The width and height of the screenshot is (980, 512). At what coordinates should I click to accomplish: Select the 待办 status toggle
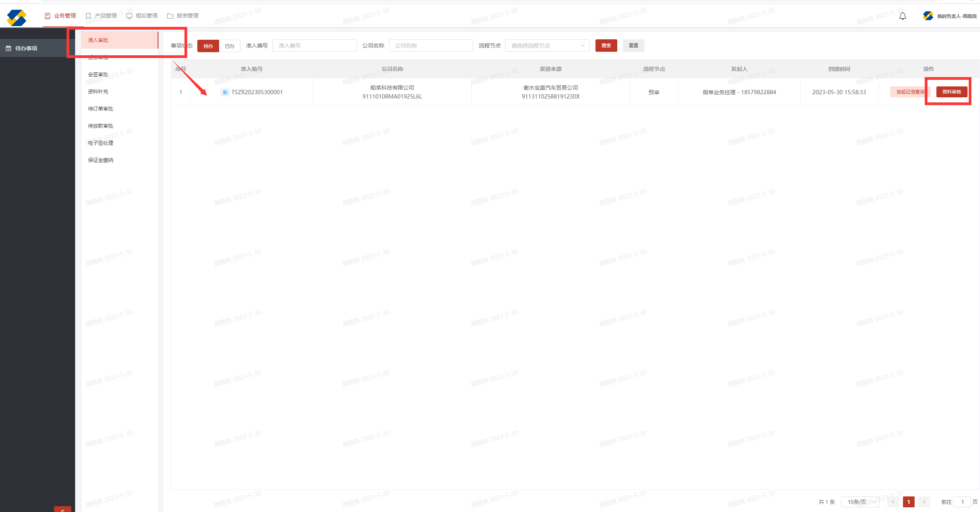click(x=208, y=46)
